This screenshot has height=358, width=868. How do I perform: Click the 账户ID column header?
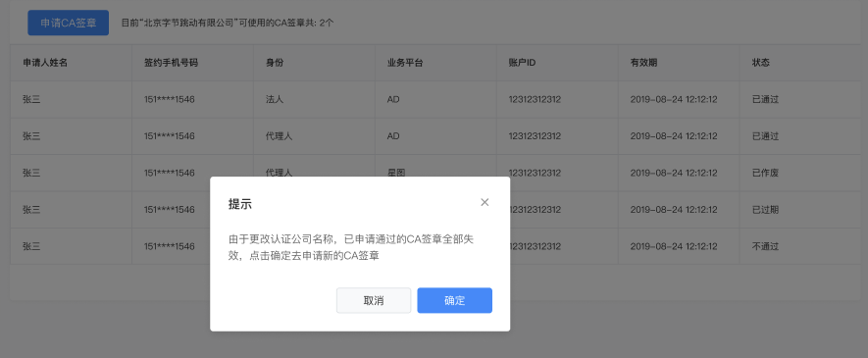522,63
